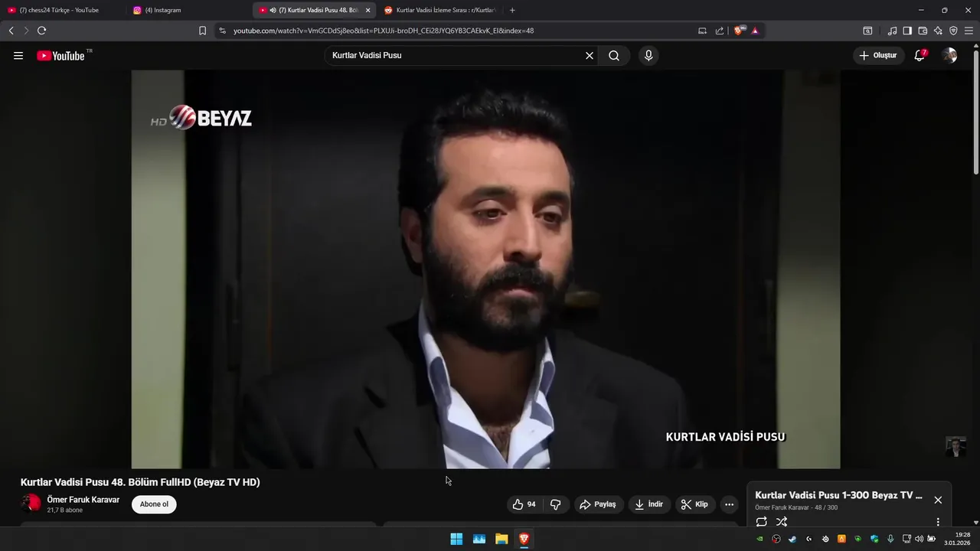Bookmark this page
The height and width of the screenshot is (551, 980).
[x=202, y=31]
